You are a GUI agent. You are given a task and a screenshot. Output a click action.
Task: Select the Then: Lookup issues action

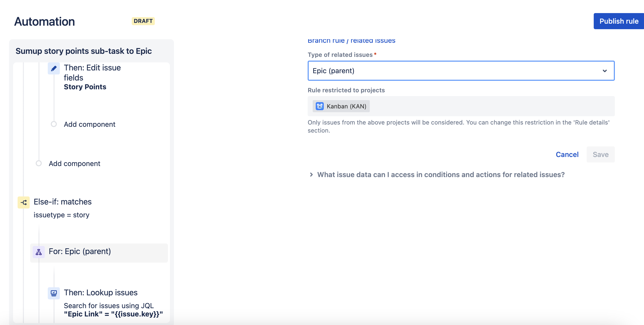click(101, 293)
